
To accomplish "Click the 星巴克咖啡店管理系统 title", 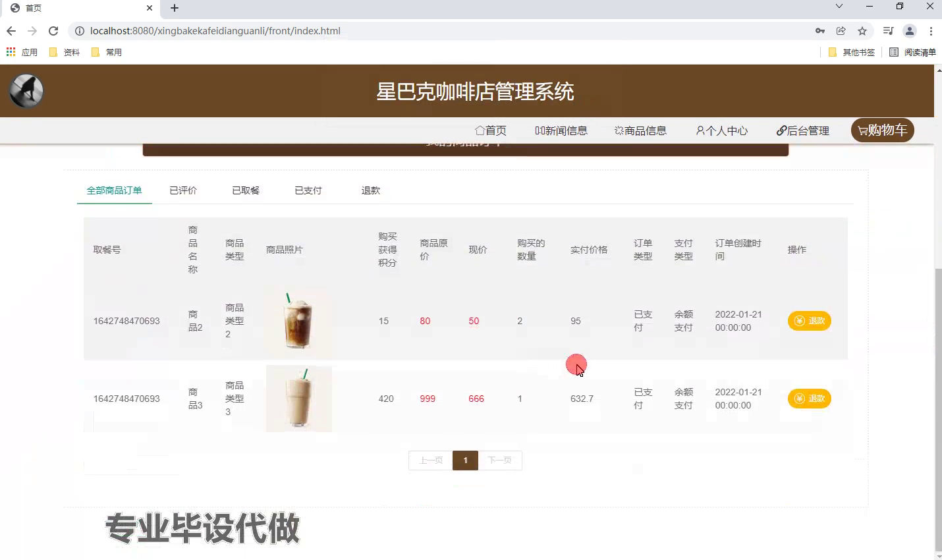I will click(475, 91).
